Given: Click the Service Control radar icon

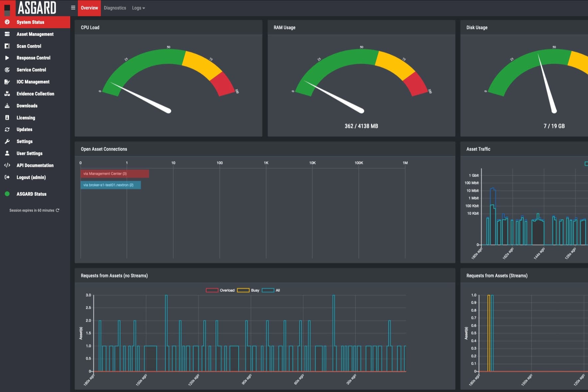Looking at the screenshot, I should pos(7,70).
